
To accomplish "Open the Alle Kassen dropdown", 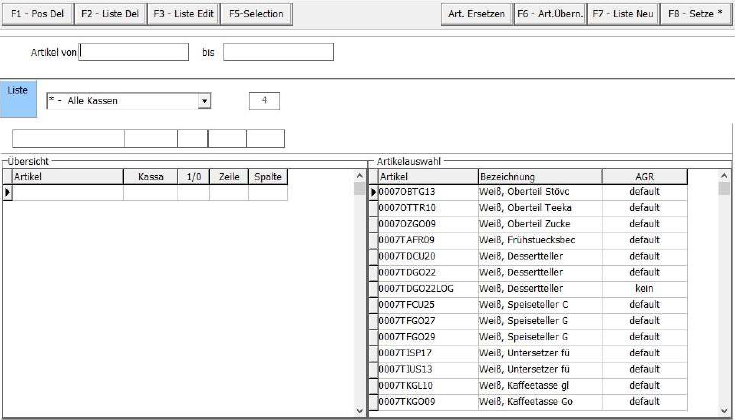I will [204, 101].
